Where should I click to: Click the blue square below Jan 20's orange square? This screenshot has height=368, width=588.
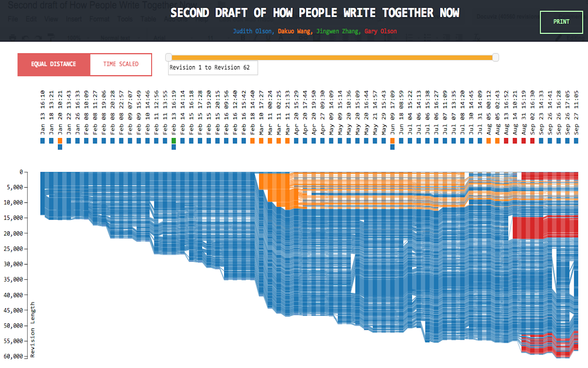[60, 147]
